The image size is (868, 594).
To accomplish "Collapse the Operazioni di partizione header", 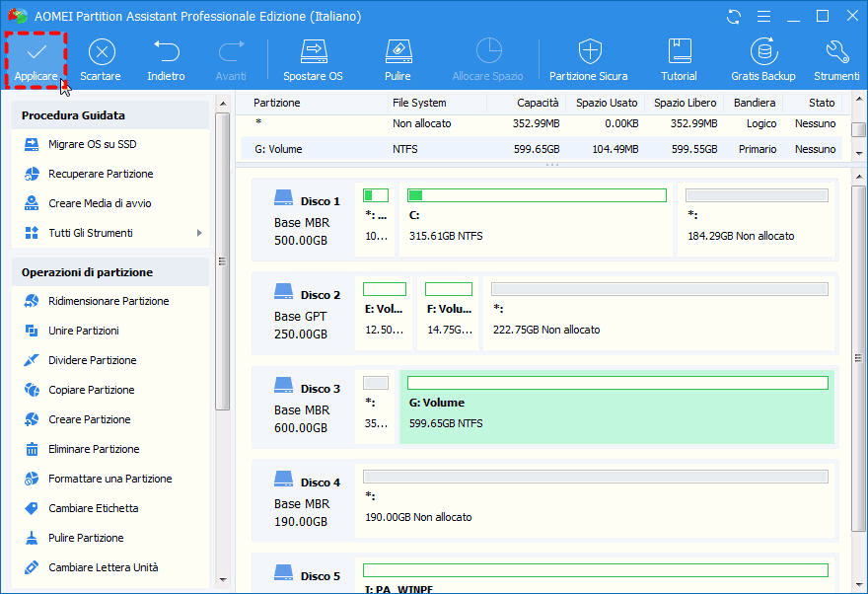I will [110, 272].
